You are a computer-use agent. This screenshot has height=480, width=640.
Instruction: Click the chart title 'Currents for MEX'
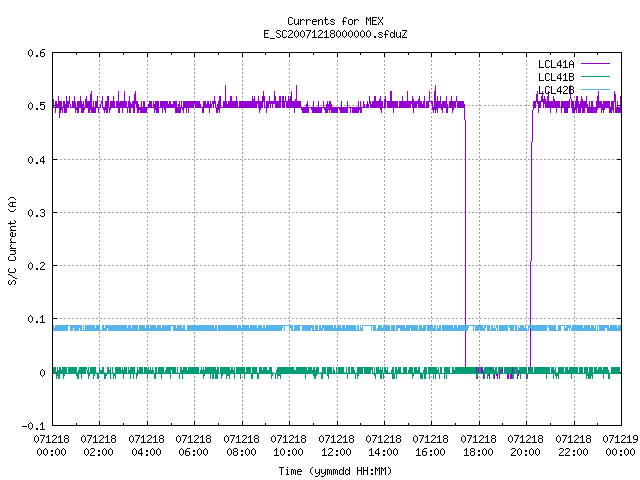(335, 21)
